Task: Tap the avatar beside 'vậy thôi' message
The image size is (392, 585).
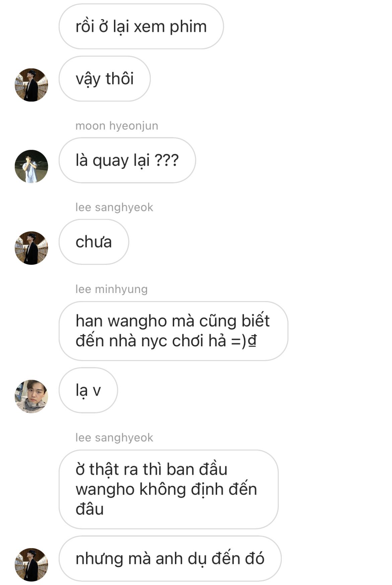Action: point(31,85)
